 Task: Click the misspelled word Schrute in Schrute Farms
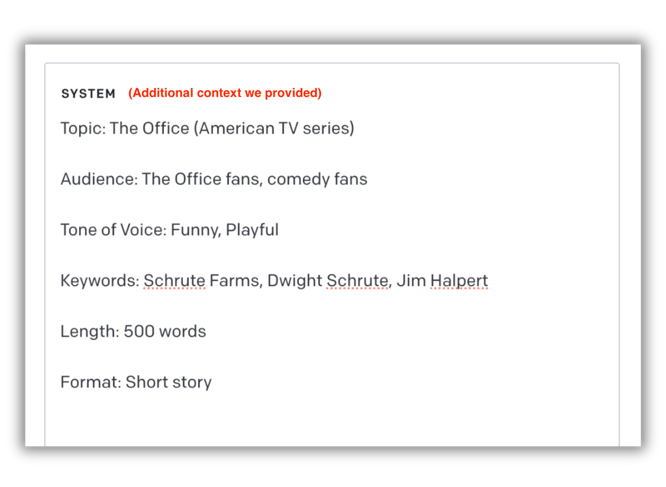pos(174,281)
